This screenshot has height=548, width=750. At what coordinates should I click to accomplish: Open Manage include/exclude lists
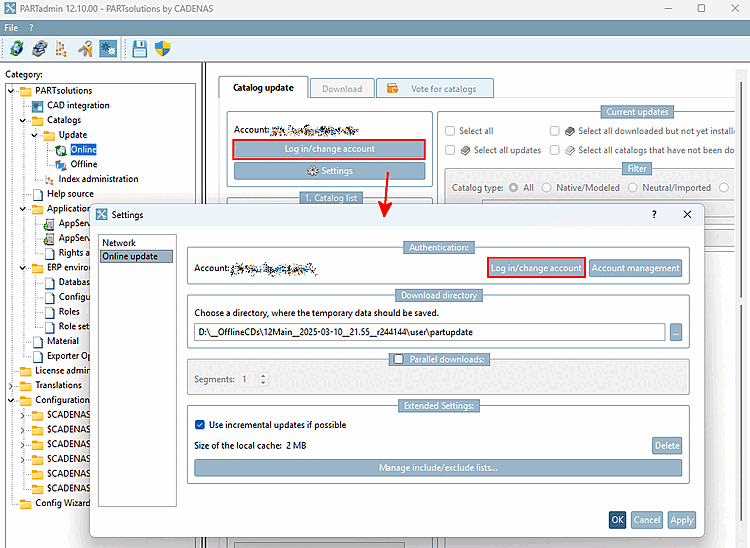pyautogui.click(x=438, y=468)
